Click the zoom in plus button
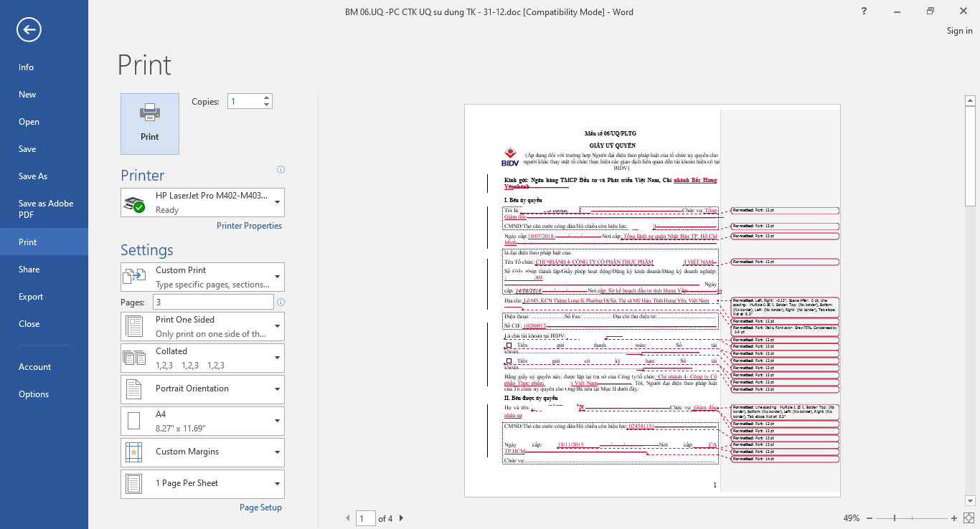980x529 pixels. pos(954,518)
